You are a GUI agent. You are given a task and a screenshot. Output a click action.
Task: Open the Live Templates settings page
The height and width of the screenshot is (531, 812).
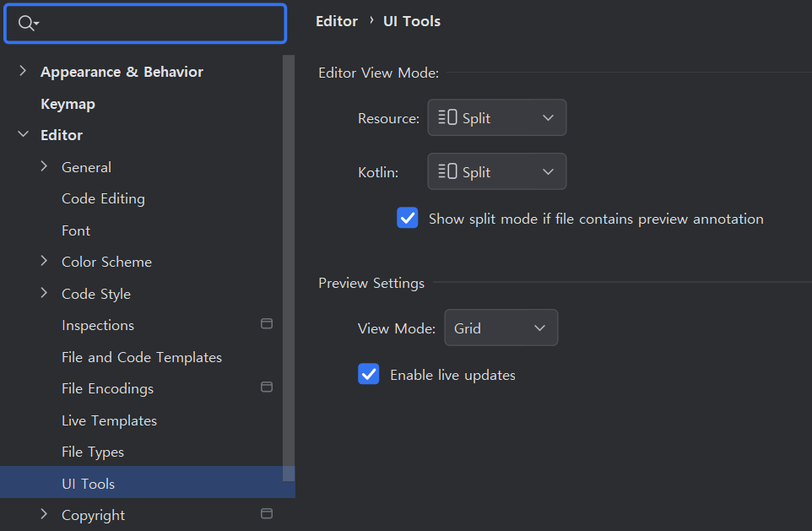(x=109, y=420)
